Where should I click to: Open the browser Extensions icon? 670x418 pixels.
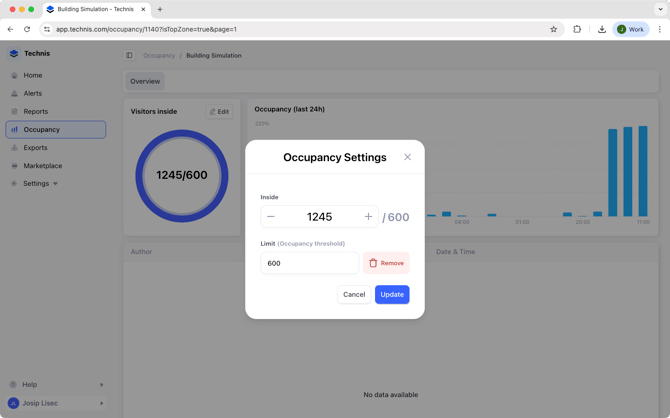[x=577, y=29]
